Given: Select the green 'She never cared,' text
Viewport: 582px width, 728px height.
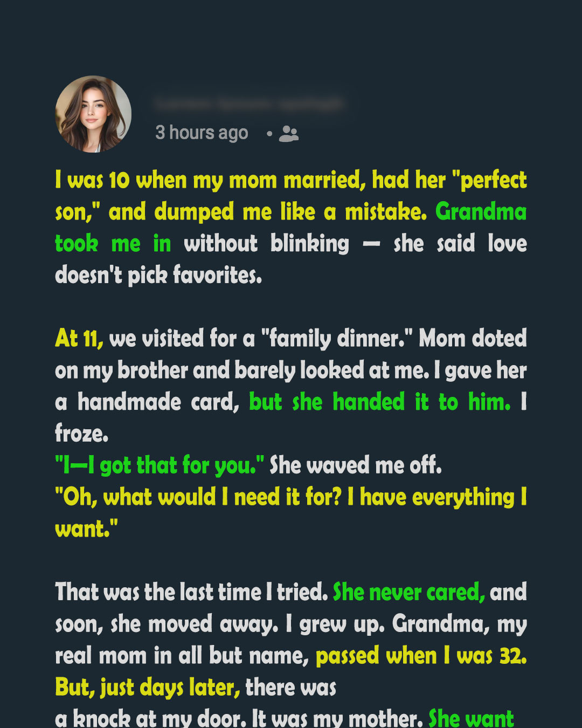Looking at the screenshot, I should (409, 592).
